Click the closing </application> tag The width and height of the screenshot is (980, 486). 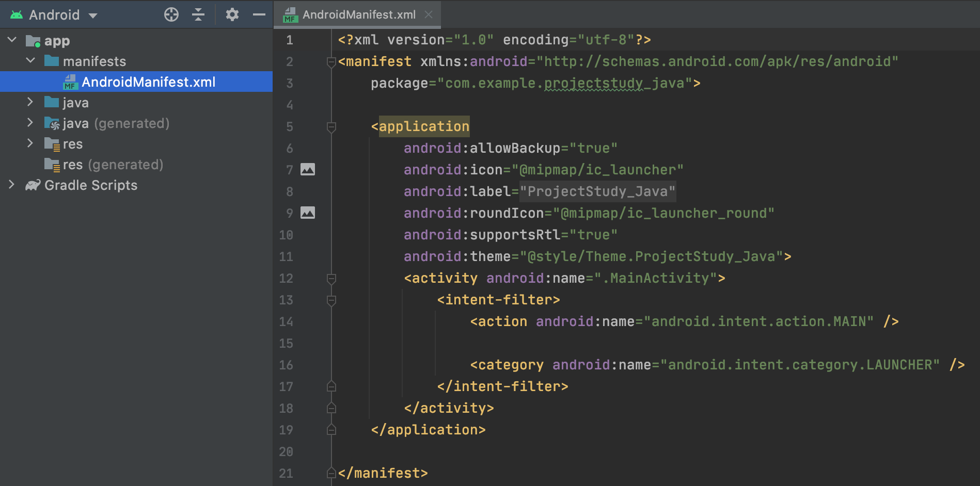[428, 430]
